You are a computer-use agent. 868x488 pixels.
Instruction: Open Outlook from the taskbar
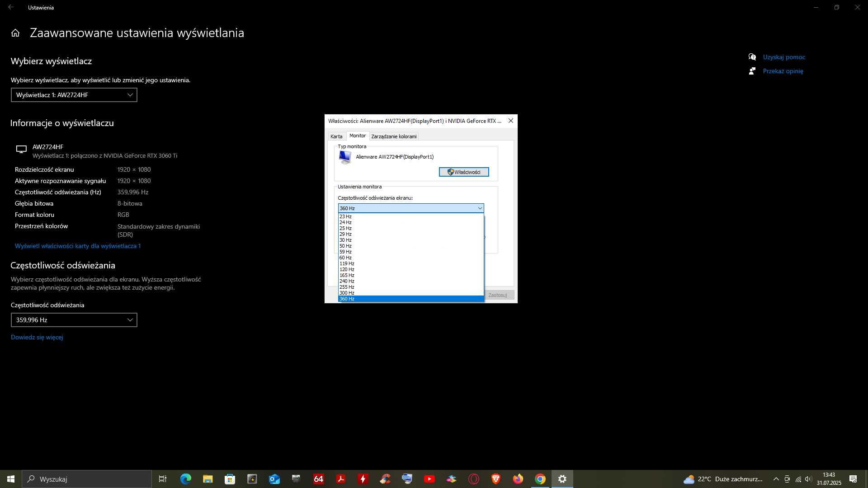point(274,479)
